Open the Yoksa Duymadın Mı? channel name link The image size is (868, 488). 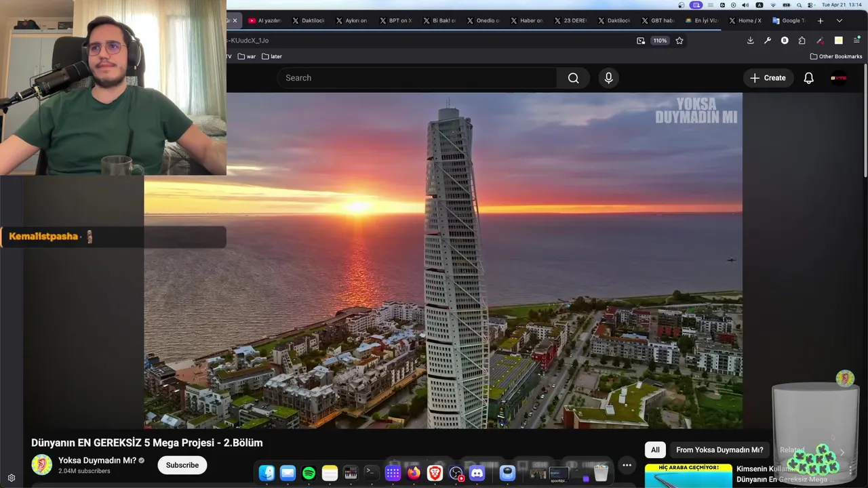coord(97,460)
